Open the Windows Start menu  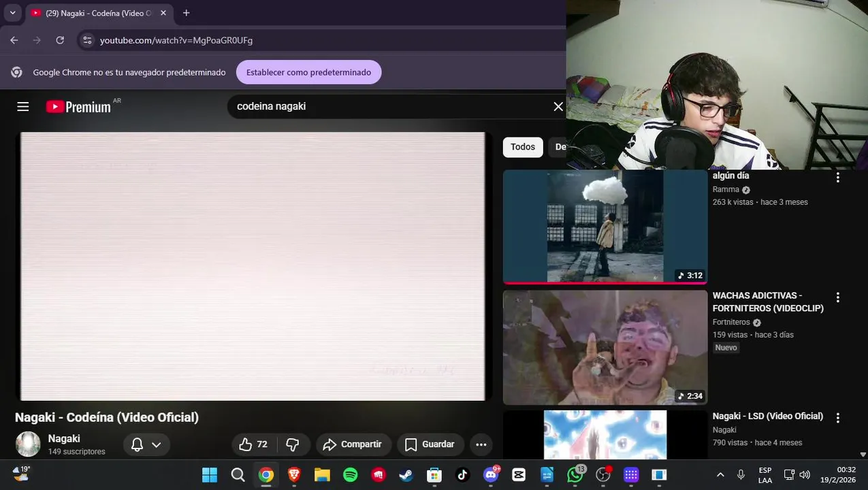coord(210,475)
